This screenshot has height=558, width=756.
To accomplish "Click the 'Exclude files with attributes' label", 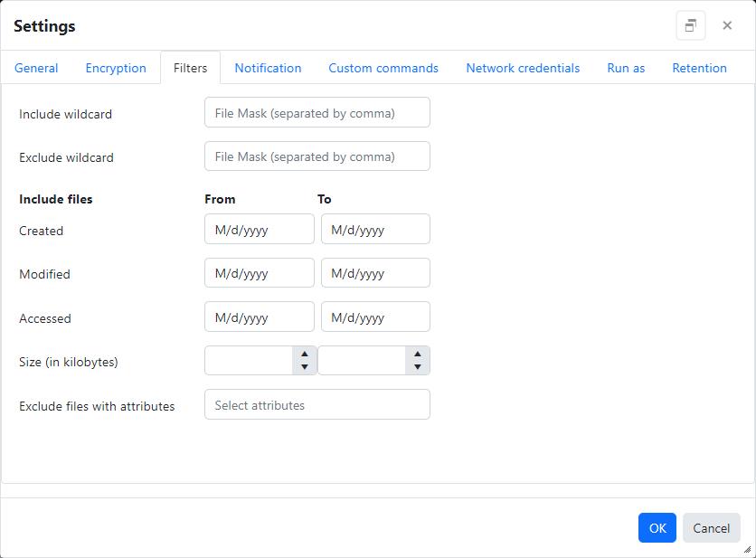I will 97,407.
